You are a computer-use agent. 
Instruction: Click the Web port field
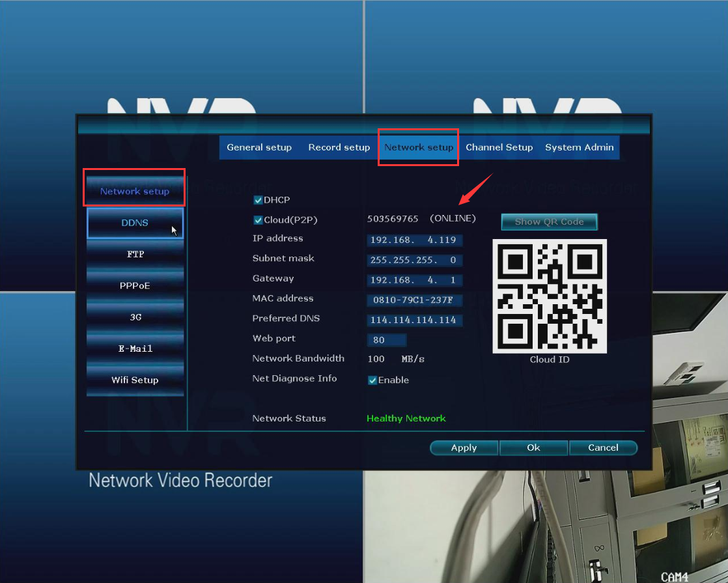coord(387,340)
